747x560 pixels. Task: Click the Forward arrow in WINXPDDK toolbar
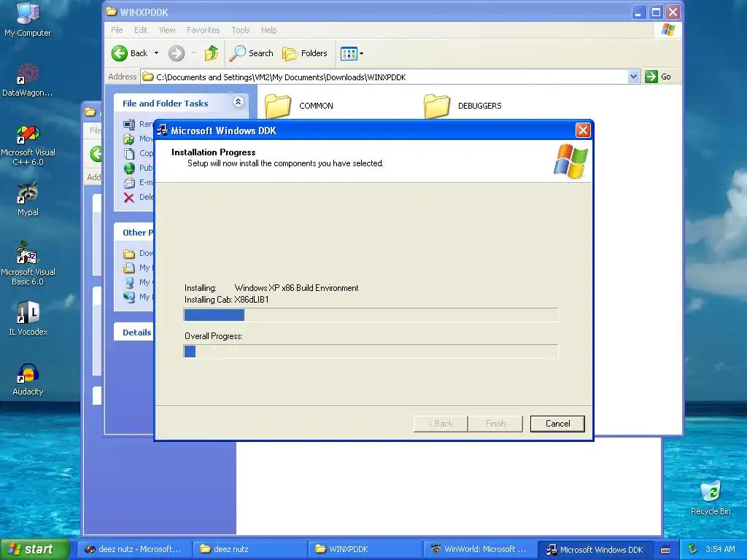[x=177, y=53]
